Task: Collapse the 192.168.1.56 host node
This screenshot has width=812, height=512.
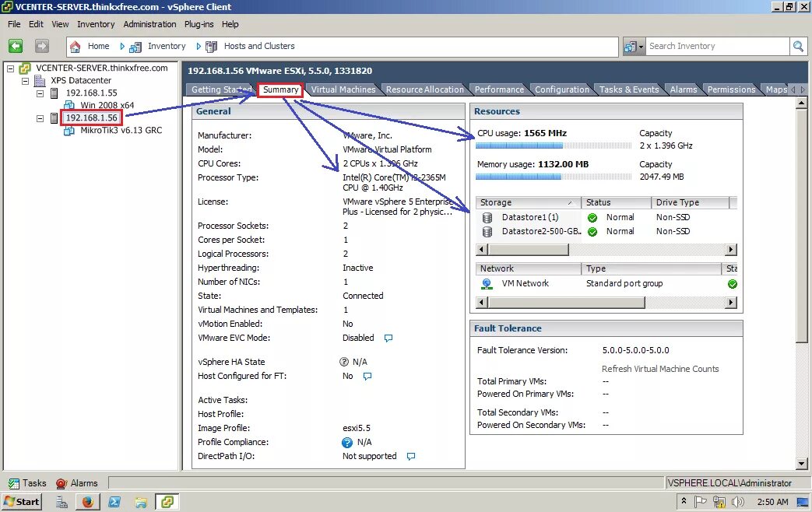Action: point(40,118)
